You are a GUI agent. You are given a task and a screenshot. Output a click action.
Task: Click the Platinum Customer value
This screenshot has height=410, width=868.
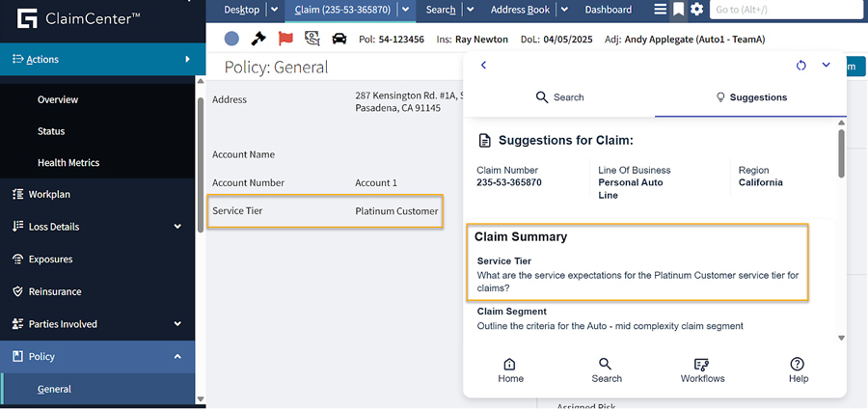(396, 211)
